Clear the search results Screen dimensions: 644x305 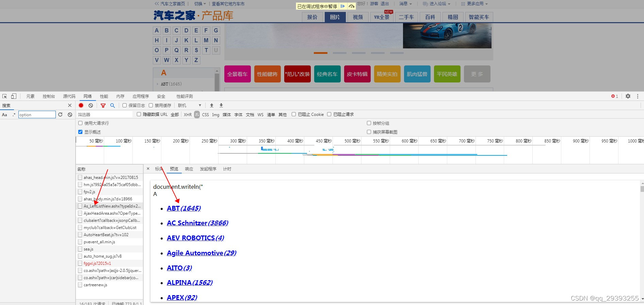coord(70,115)
